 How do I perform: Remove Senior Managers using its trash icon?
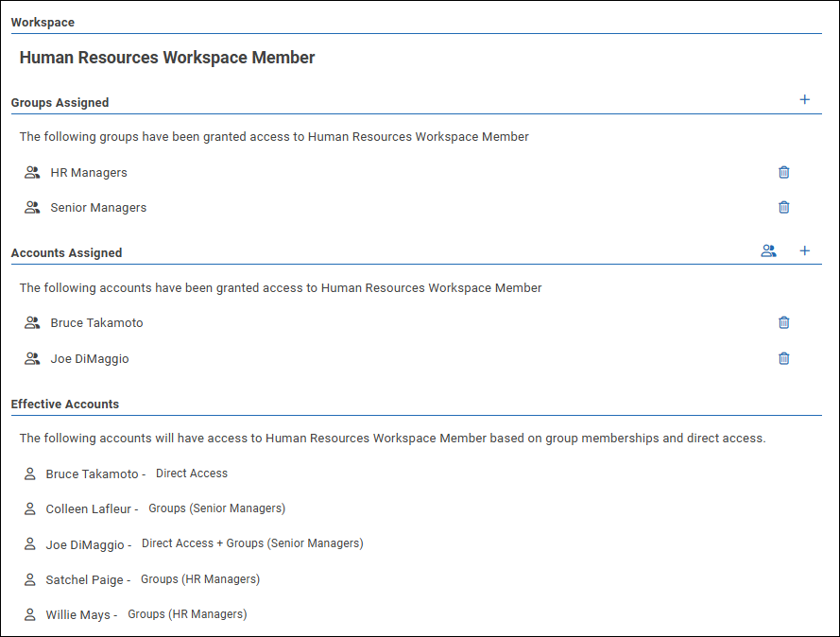tap(783, 207)
